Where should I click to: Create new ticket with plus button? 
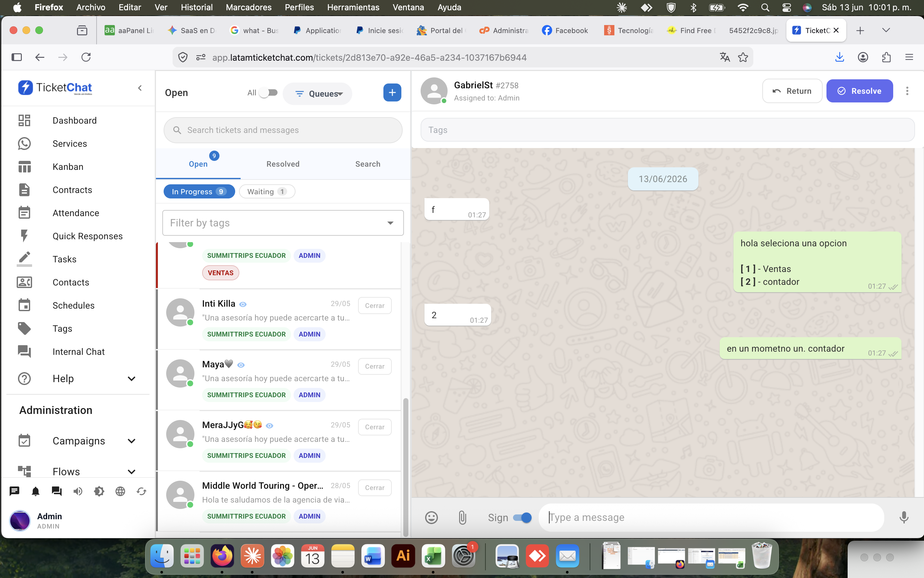(392, 92)
